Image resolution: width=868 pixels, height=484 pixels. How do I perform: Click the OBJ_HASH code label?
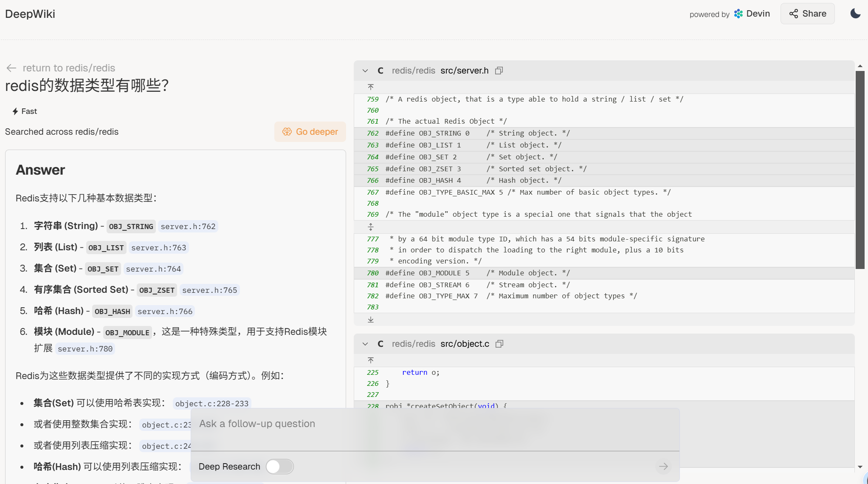(x=113, y=311)
